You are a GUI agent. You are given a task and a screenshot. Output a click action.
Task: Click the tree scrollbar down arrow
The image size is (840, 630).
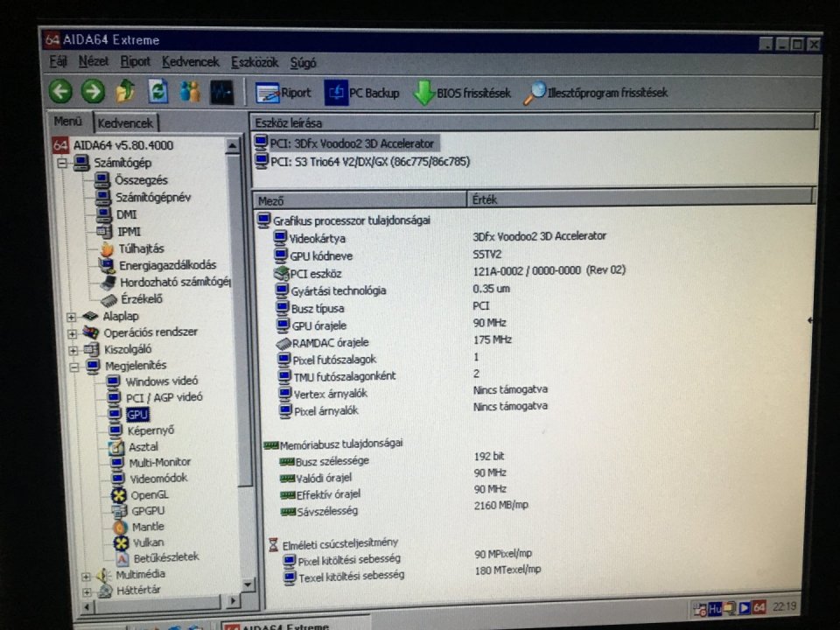[x=248, y=584]
